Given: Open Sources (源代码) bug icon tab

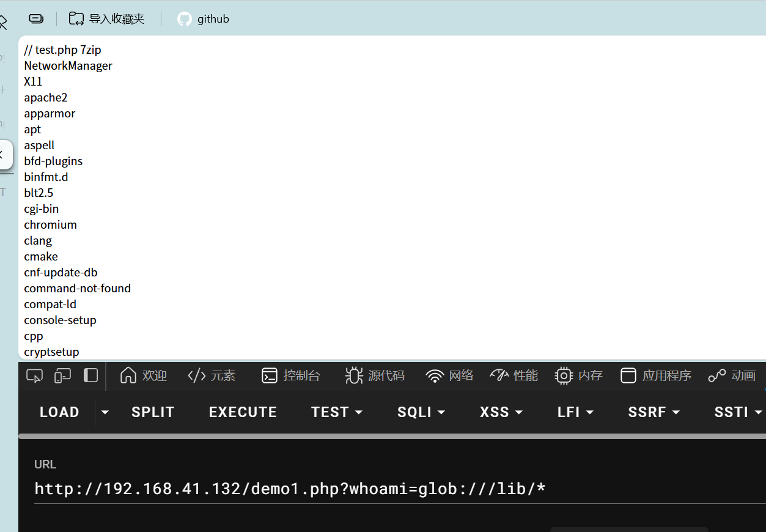Looking at the screenshot, I should click(x=354, y=375).
